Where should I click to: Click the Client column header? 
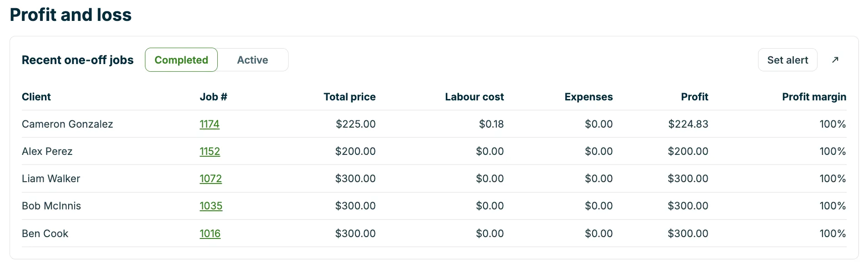pos(36,97)
